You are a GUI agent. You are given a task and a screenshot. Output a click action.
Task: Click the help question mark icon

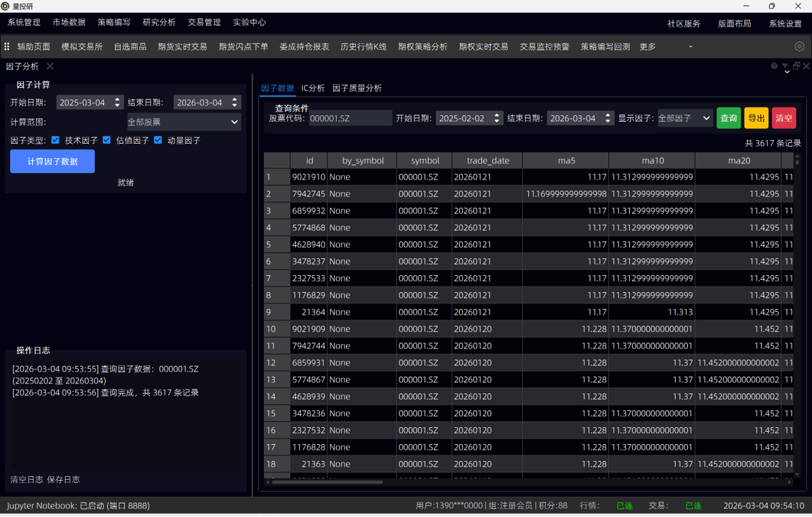click(774, 66)
